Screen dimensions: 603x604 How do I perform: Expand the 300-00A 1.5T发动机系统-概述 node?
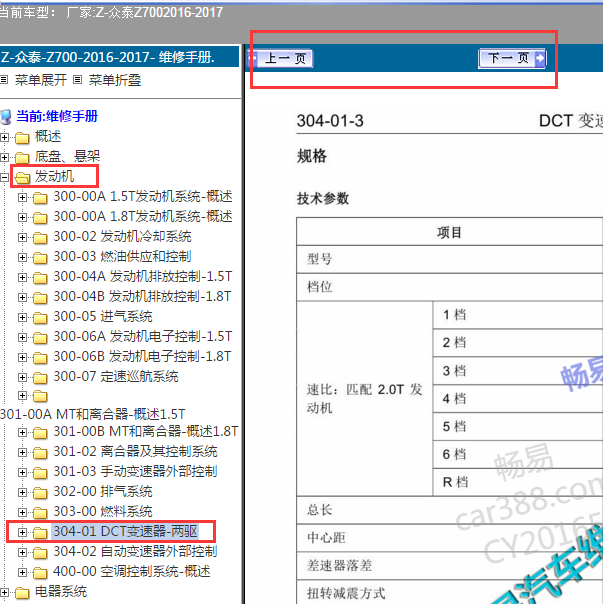tap(22, 197)
